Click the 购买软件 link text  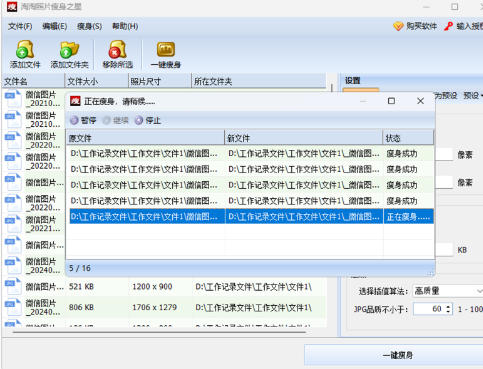tap(421, 26)
